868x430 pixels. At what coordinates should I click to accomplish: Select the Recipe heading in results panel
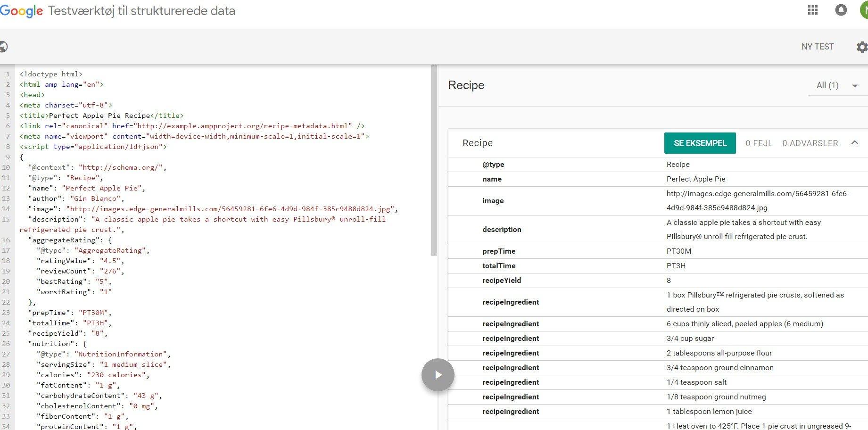466,85
